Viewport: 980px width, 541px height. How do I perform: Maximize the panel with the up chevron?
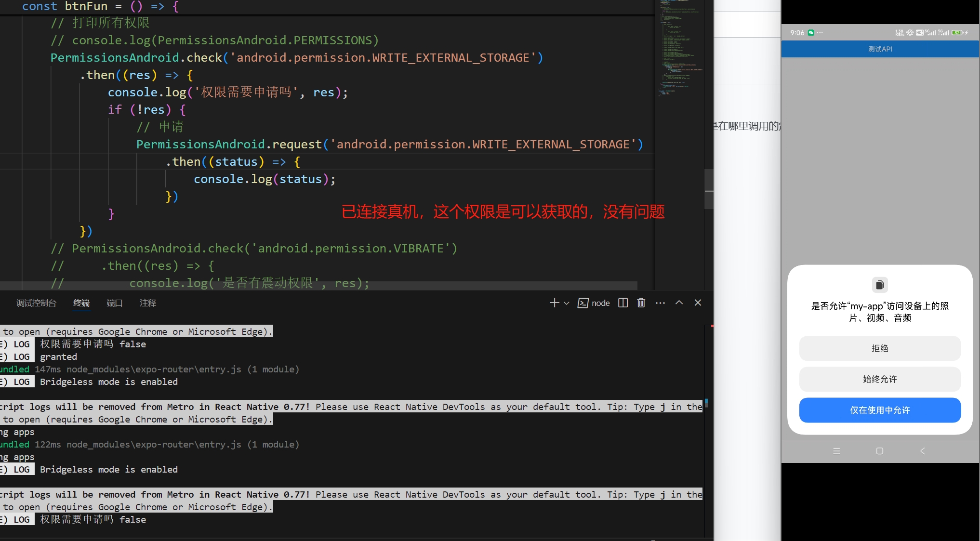point(679,303)
